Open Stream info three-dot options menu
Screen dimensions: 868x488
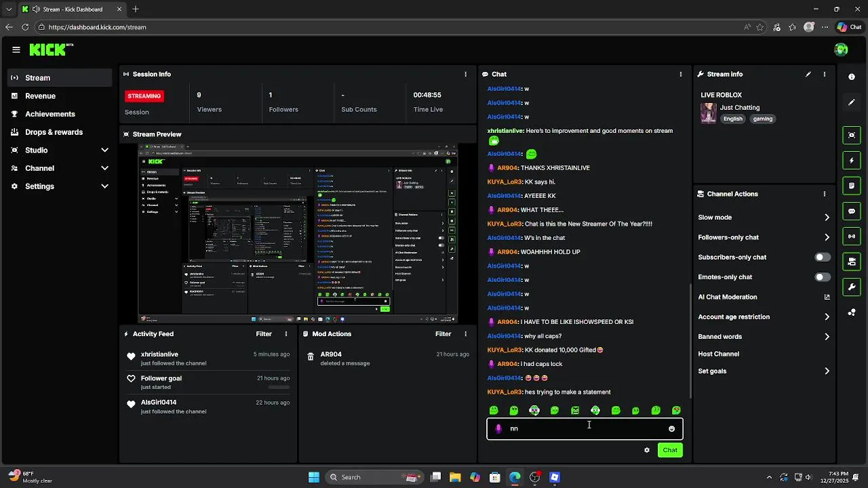[x=825, y=75]
